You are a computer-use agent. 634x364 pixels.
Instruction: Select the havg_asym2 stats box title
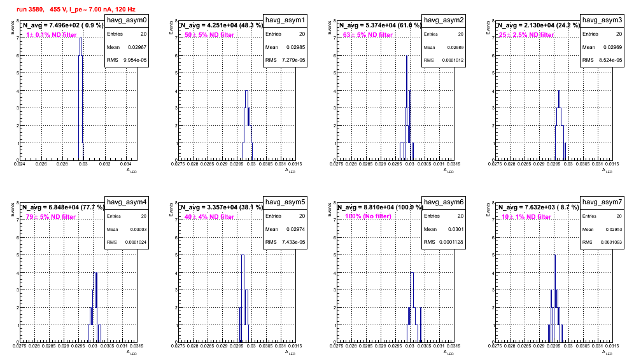click(444, 20)
